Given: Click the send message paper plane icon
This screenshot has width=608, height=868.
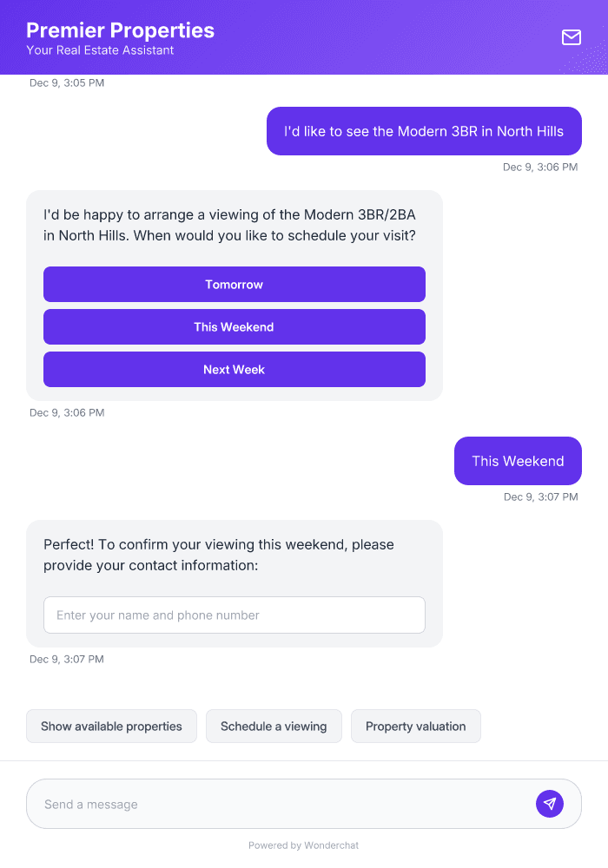Looking at the screenshot, I should [550, 803].
